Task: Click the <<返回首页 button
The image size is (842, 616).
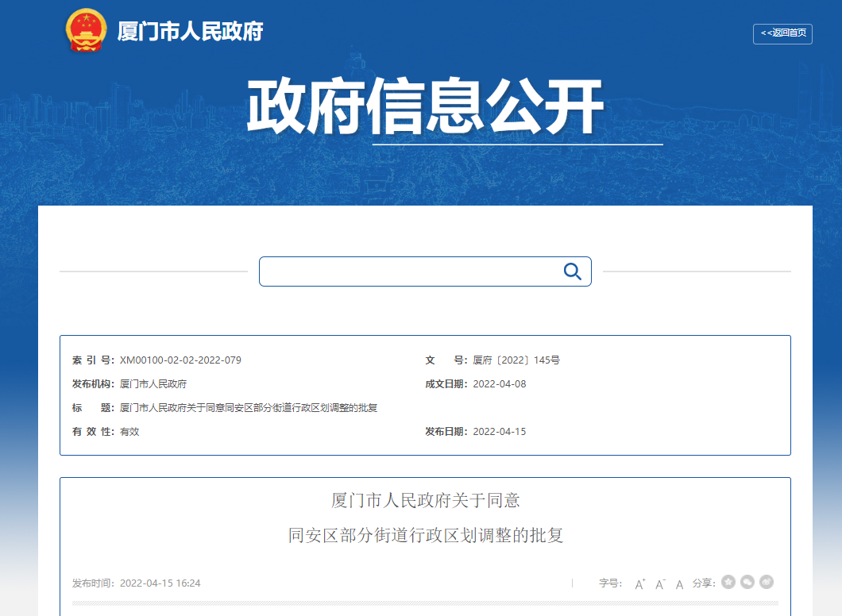Action: pos(782,34)
